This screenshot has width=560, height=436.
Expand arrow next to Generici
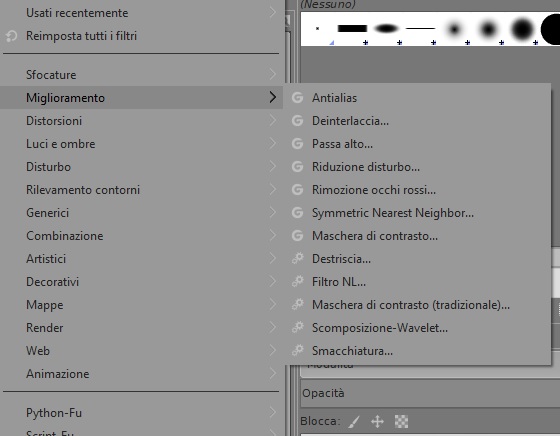[272, 213]
